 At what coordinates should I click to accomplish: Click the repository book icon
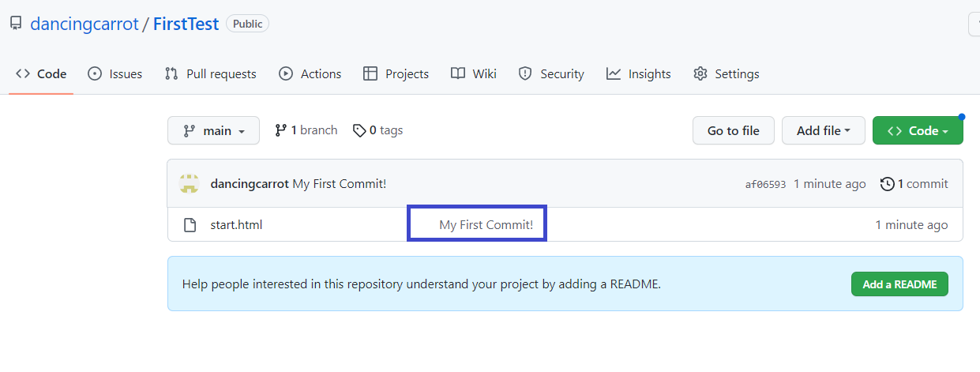[x=16, y=24]
